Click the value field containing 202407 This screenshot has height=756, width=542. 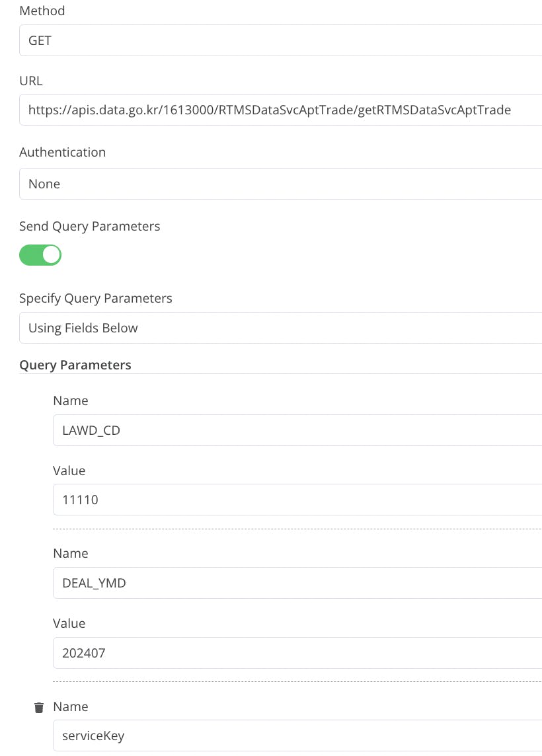(297, 653)
